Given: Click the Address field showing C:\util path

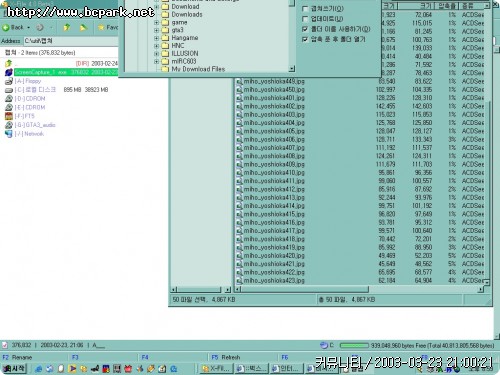Looking at the screenshot, I should pos(71,41).
